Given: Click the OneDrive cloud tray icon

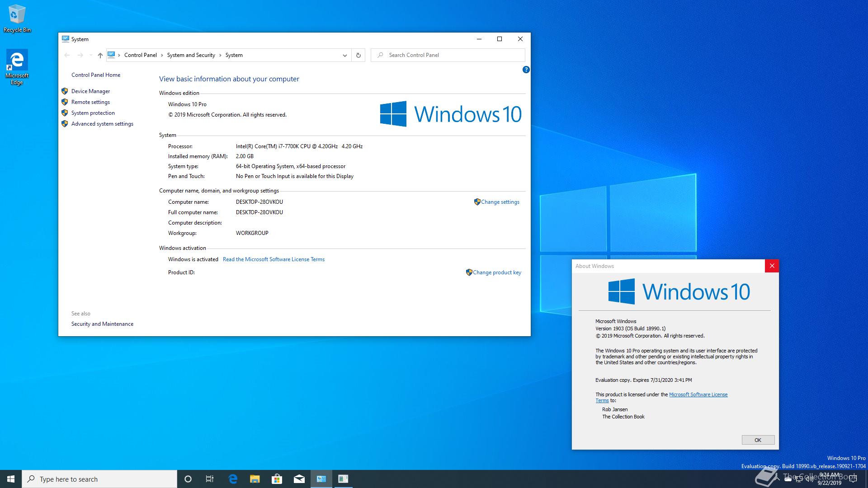Looking at the screenshot, I should [x=788, y=479].
